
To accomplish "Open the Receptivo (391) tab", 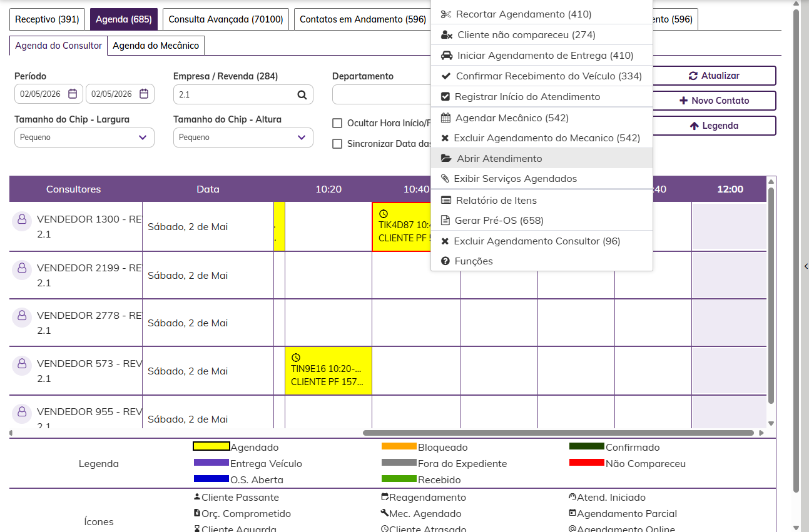I will click(47, 19).
